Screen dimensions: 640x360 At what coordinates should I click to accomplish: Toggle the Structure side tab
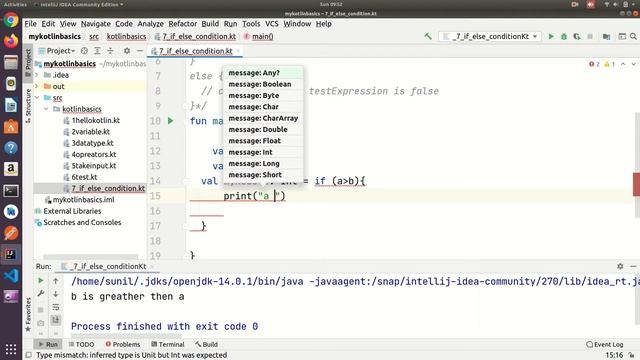28,106
